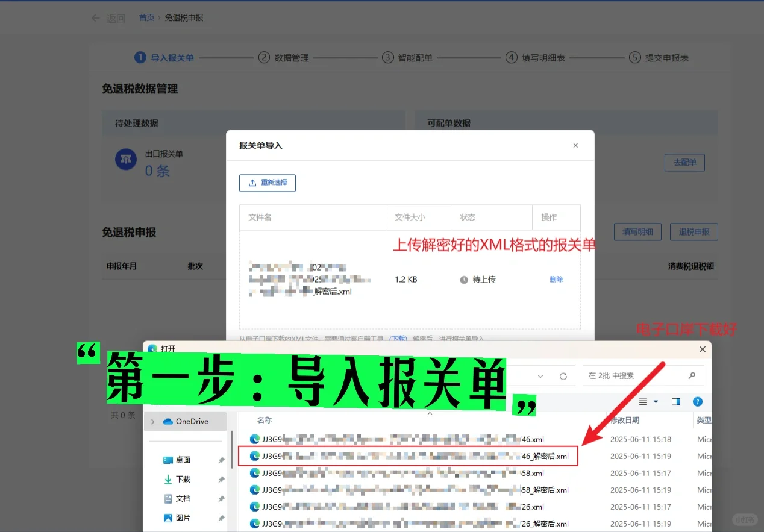764x532 pixels.
Task: Click the blue help question mark icon
Action: (x=698, y=401)
